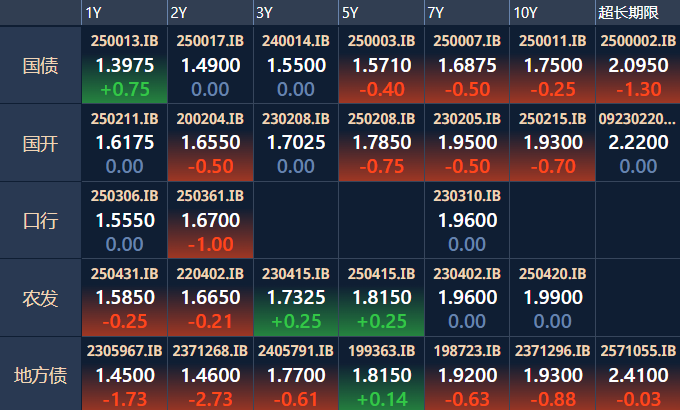Select the 国债 1Y cell 250013.IB

coord(124,65)
